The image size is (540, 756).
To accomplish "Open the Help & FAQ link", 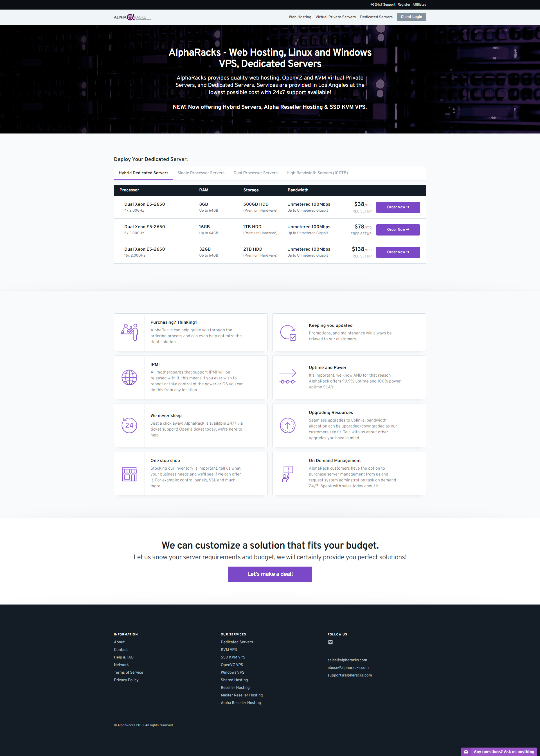I will click(124, 657).
